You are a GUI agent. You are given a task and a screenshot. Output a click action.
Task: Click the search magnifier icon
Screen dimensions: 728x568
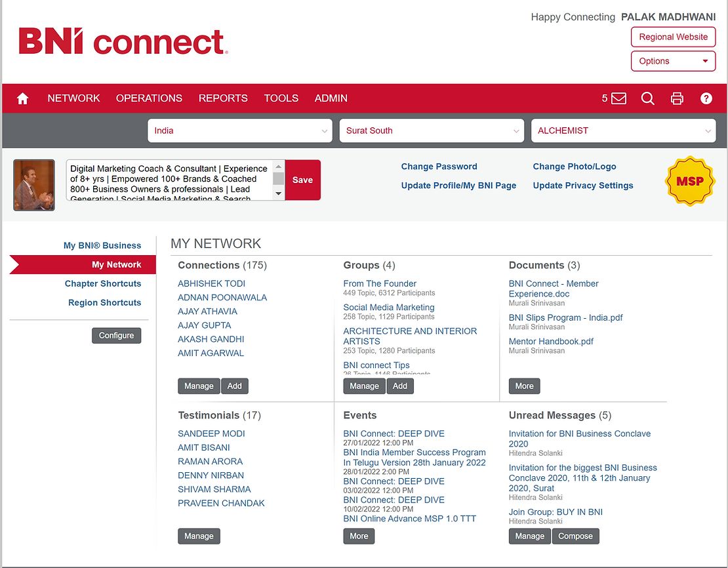pos(647,98)
